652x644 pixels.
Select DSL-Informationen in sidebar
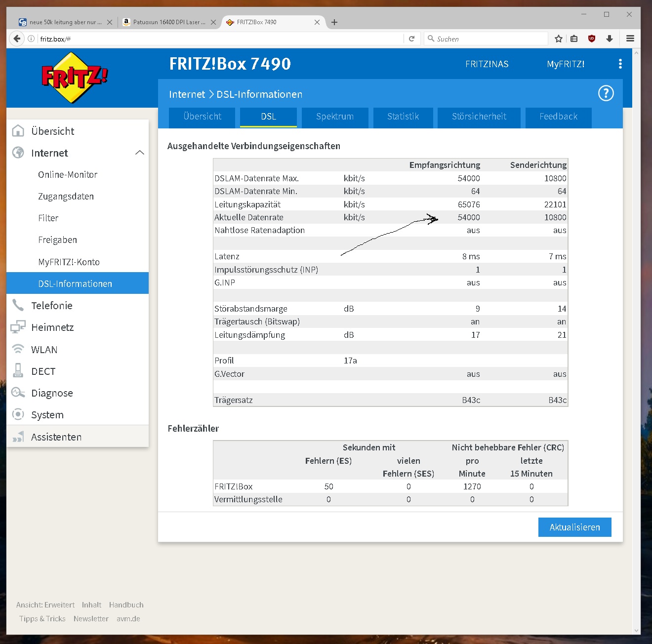tap(78, 283)
